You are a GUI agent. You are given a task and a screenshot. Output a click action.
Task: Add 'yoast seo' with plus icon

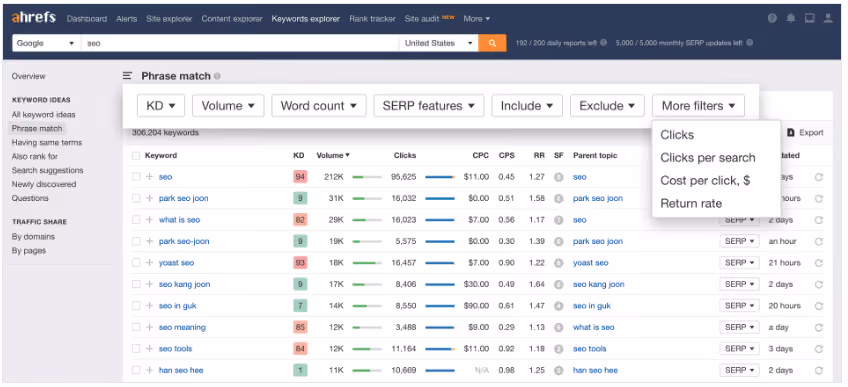tap(150, 263)
